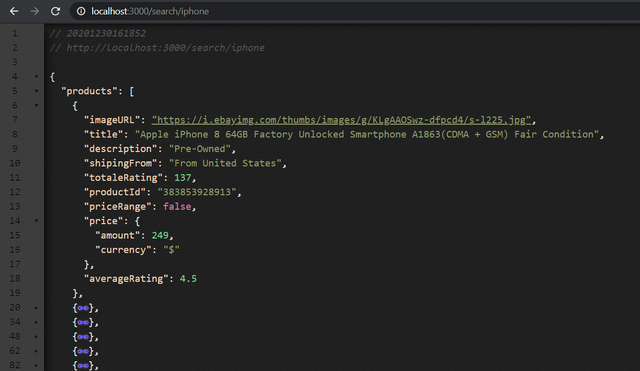Click line number 8 in the gutter

(x=15, y=134)
